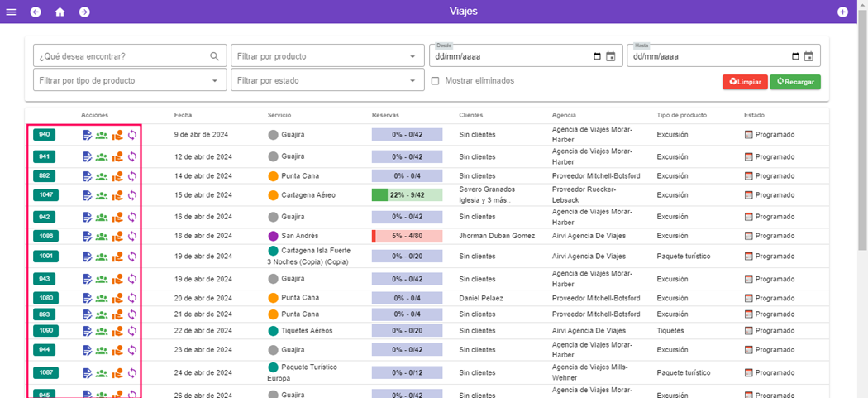Click the search field ¿Qué desea encontrar?
The height and width of the screenshot is (398, 868).
tap(122, 56)
